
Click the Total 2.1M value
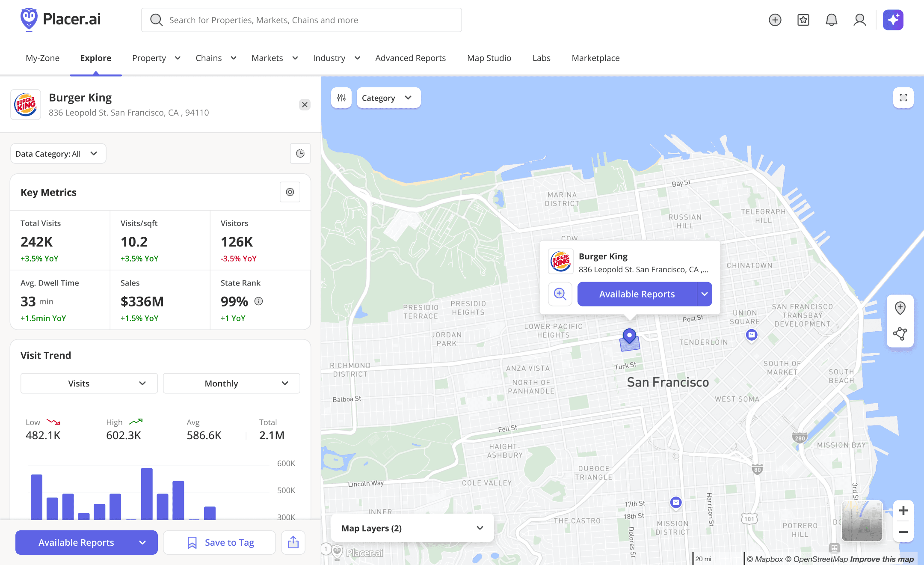(272, 435)
